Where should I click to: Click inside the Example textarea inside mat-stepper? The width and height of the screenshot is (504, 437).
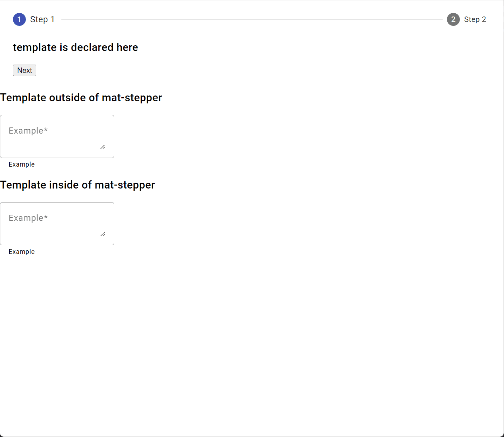pyautogui.click(x=57, y=223)
